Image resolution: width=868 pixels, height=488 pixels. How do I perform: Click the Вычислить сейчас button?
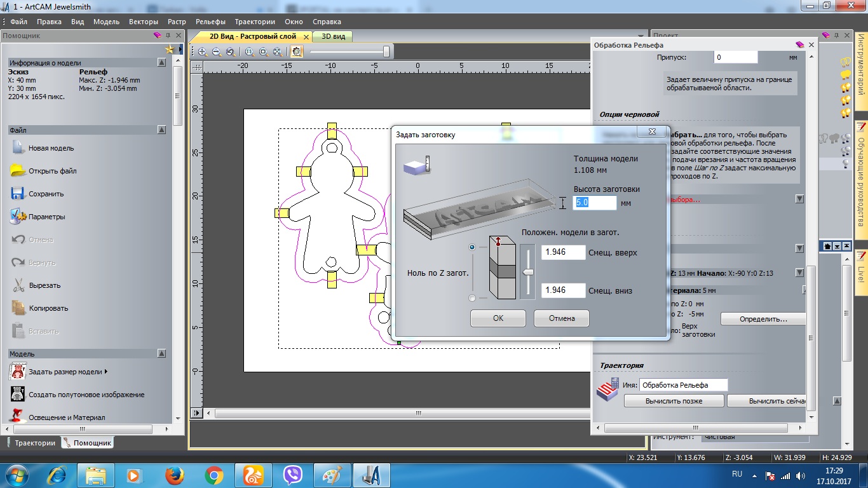pos(767,401)
